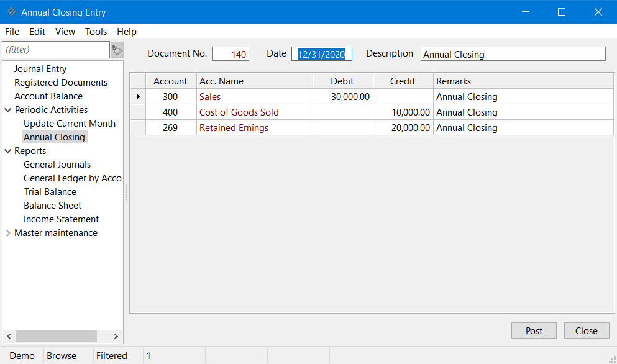Image resolution: width=617 pixels, height=364 pixels.
Task: Open the Balance Sheet report
Action: coord(52,206)
